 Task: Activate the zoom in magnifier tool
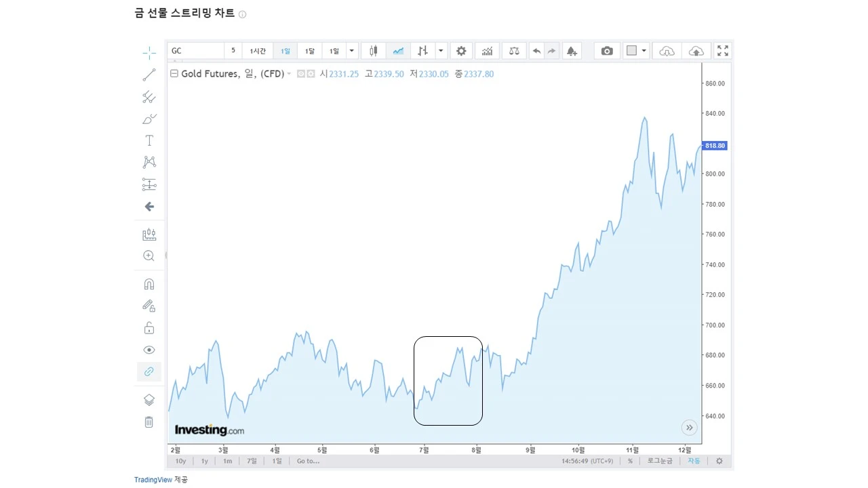point(149,256)
